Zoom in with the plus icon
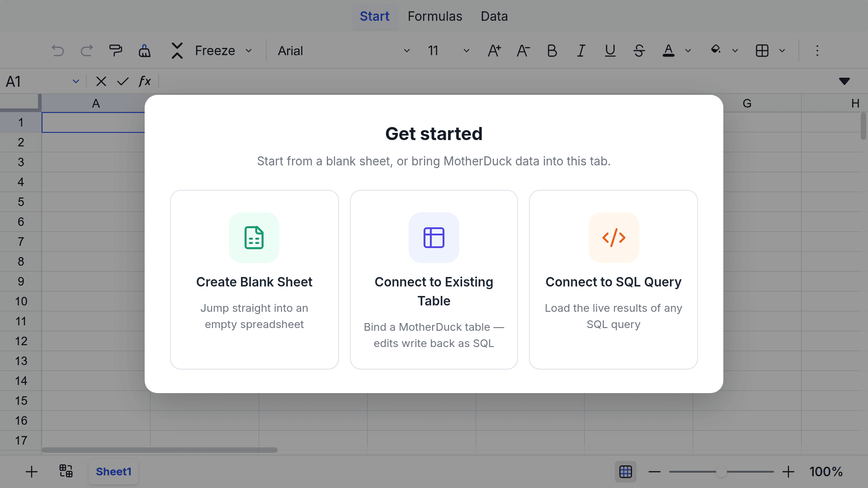868x488 pixels. click(788, 472)
